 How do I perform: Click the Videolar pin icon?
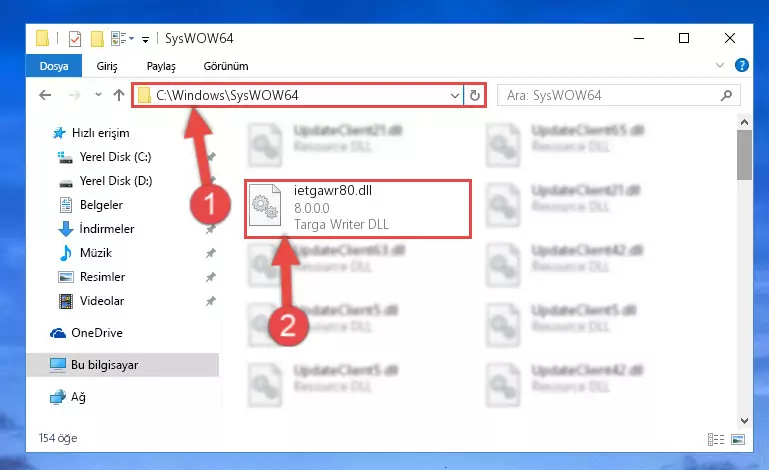coord(210,301)
